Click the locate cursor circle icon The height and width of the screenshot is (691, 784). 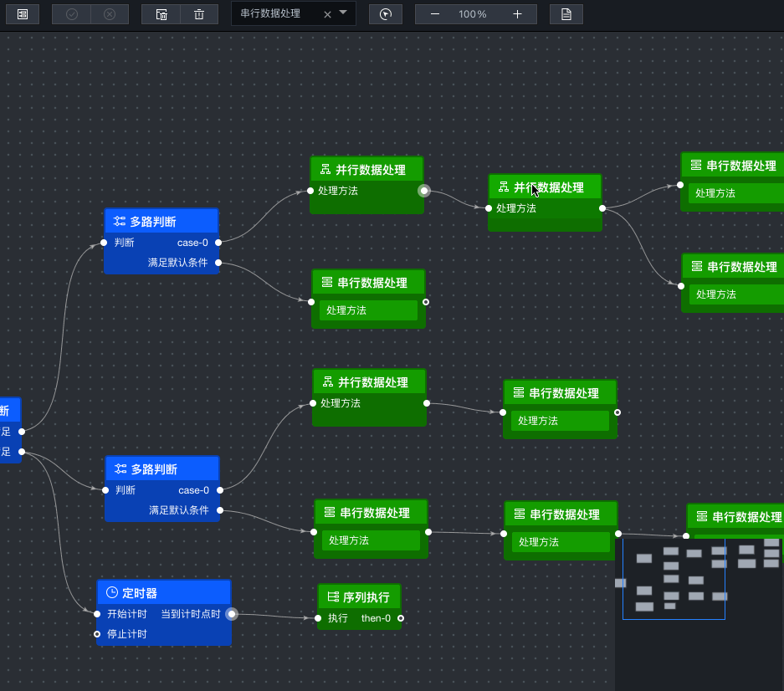tap(386, 14)
